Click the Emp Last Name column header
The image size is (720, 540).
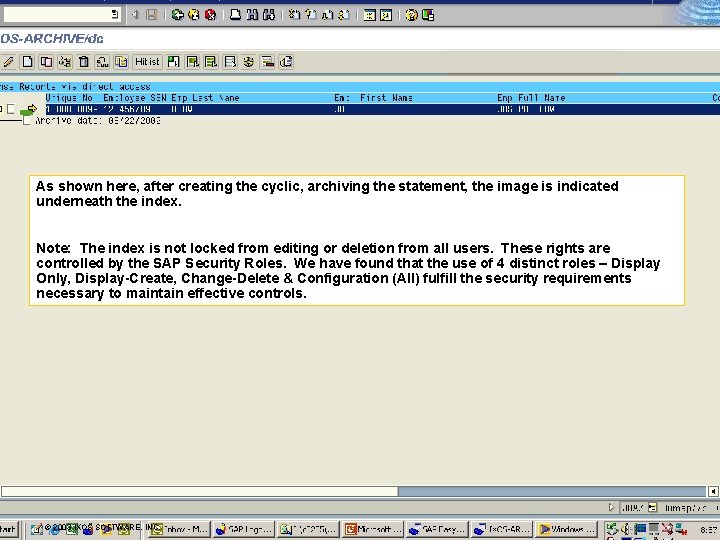click(205, 98)
